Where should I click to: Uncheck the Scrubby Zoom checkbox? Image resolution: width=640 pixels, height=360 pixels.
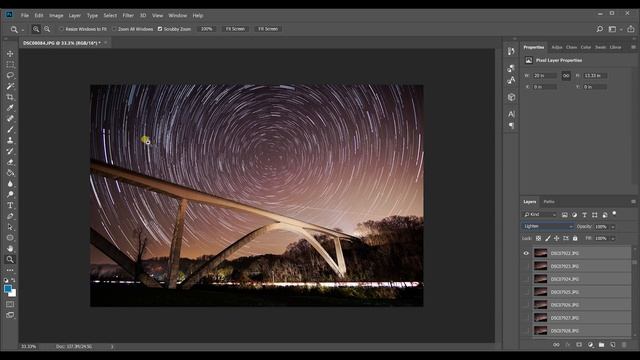[x=160, y=29]
